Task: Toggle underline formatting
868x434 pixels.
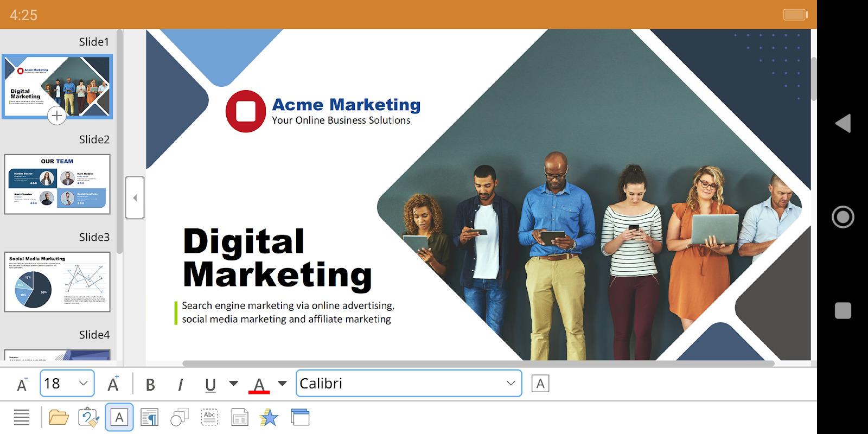Action: point(210,385)
